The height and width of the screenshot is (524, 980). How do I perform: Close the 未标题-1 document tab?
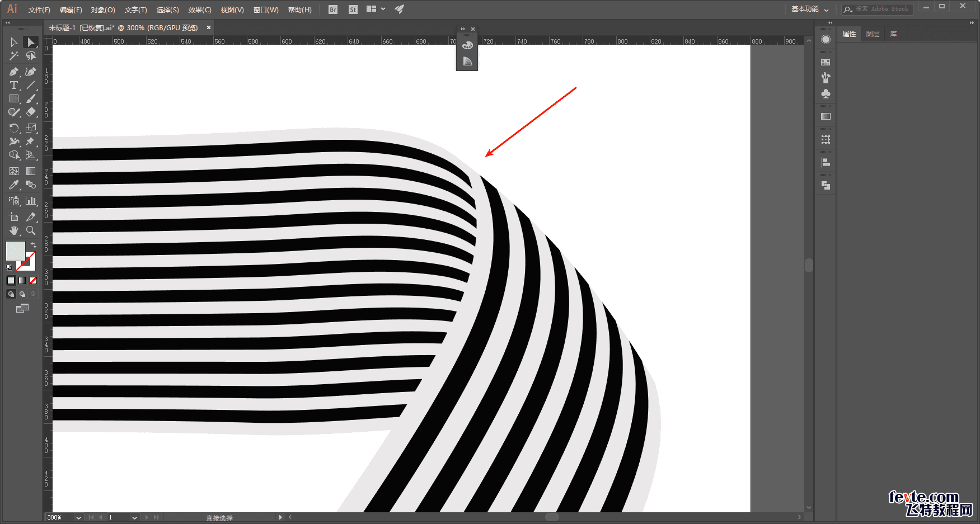[209, 27]
